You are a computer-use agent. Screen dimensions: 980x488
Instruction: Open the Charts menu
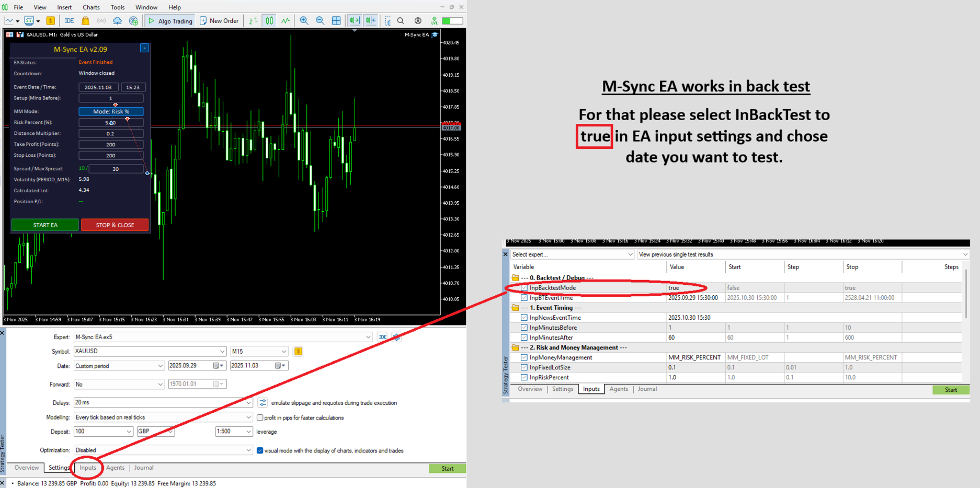click(x=91, y=7)
